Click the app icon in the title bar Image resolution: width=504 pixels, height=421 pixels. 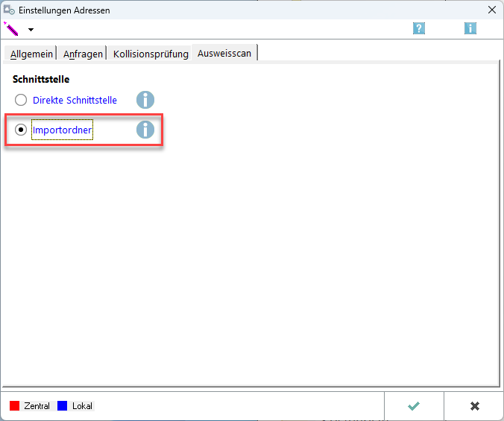(10, 10)
